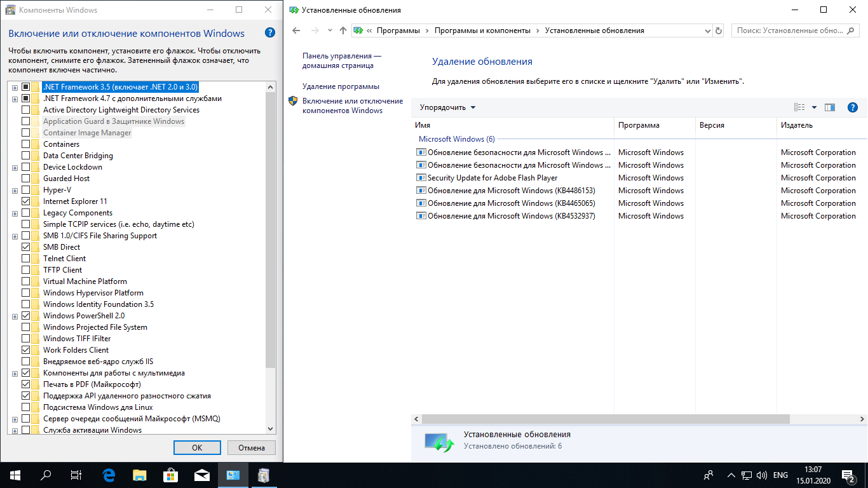Toggle the preview pane icon

(829, 107)
